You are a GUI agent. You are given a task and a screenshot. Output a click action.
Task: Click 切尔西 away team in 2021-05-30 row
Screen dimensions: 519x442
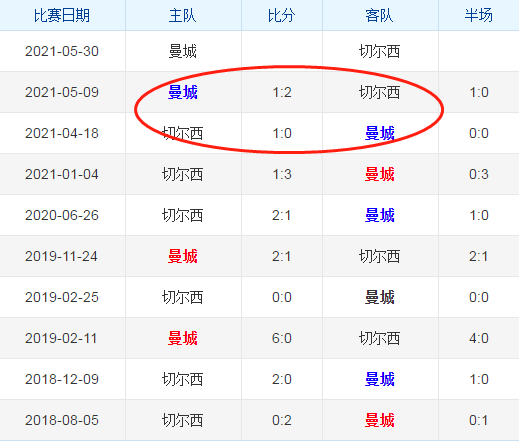(380, 51)
